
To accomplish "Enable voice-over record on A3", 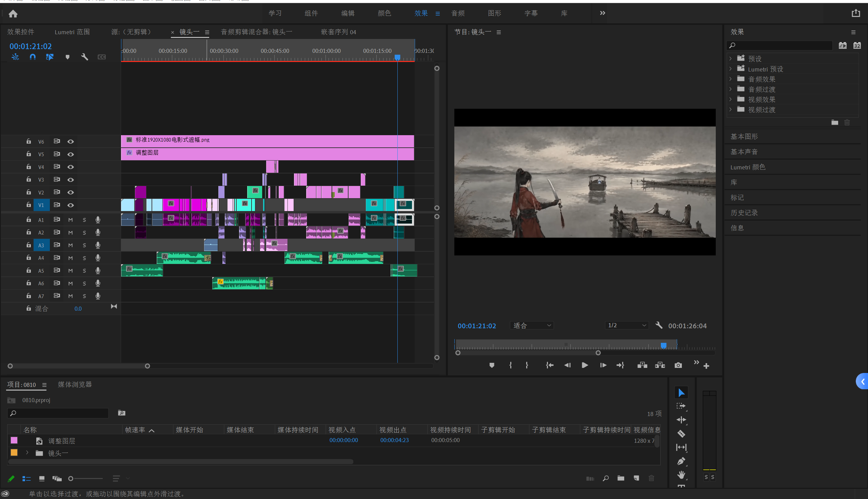I will tap(98, 245).
